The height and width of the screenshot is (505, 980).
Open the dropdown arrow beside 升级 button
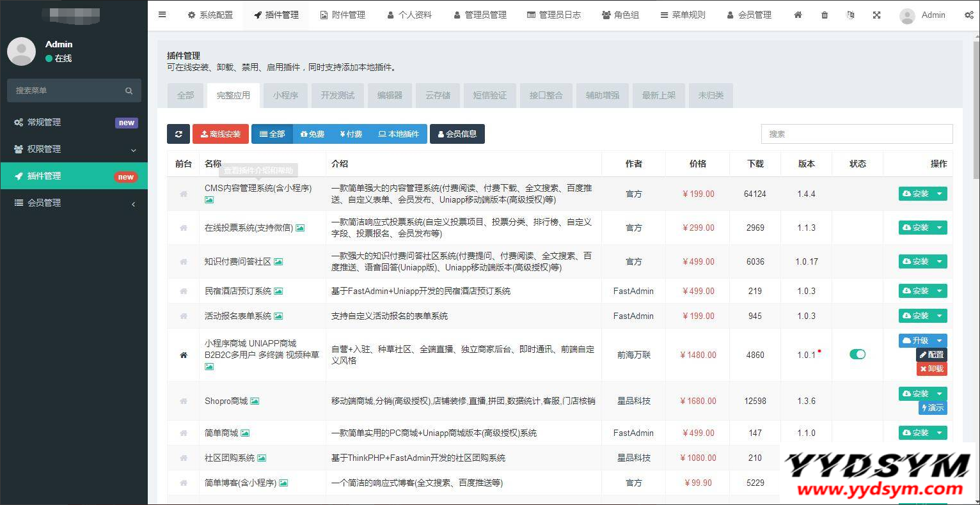tap(940, 341)
